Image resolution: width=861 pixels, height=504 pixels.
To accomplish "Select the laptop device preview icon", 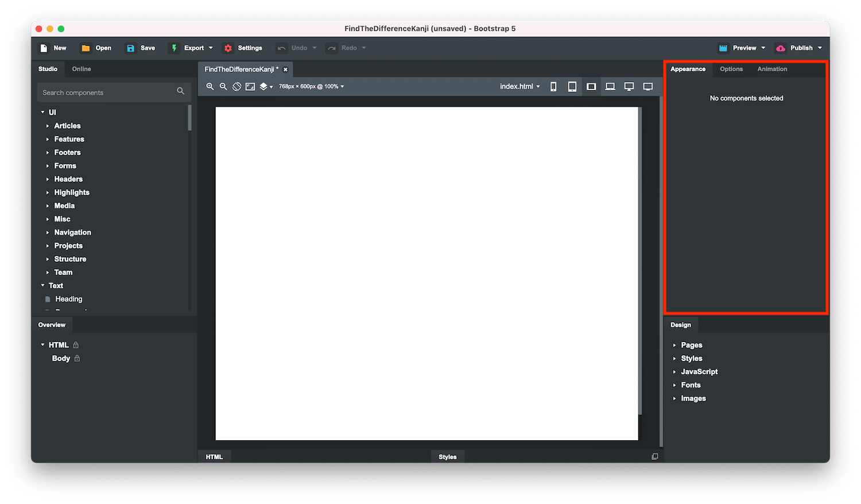I will click(x=610, y=87).
